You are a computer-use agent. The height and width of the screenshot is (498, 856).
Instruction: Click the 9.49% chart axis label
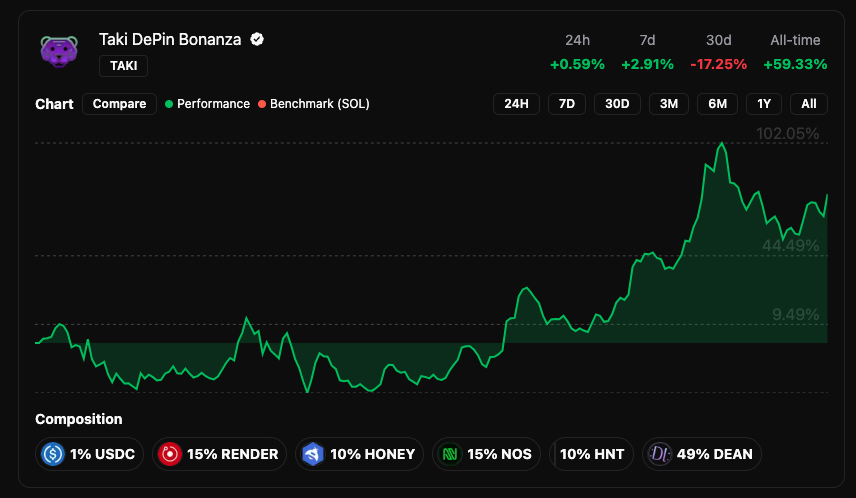(x=795, y=315)
